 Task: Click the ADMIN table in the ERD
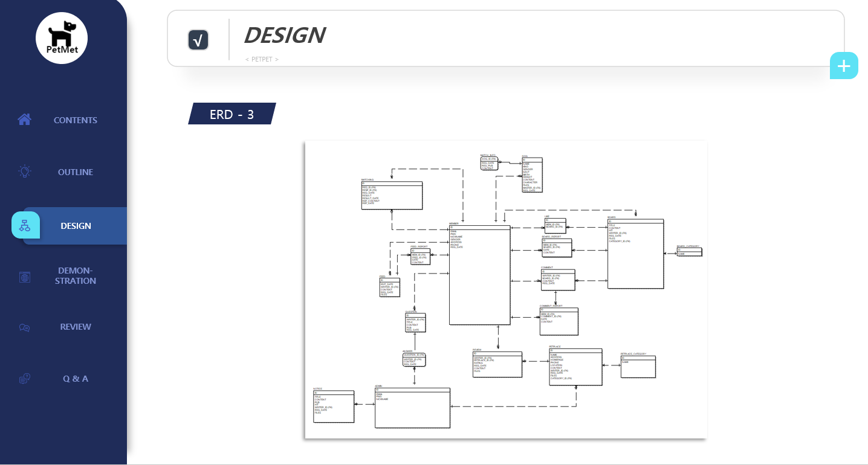point(412,408)
